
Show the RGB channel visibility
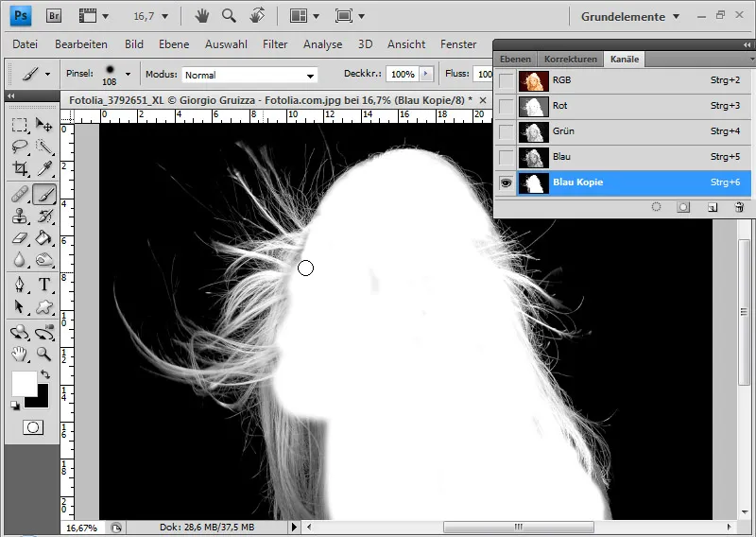[x=506, y=80]
